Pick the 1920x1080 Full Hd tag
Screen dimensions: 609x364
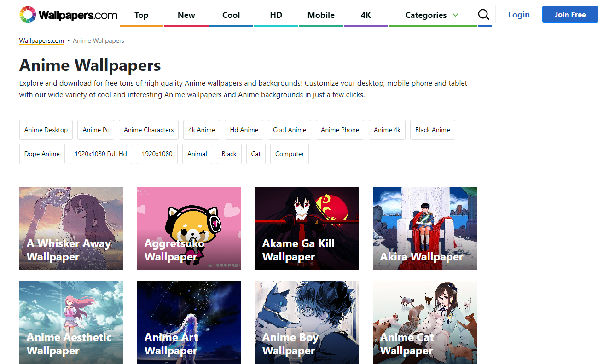click(101, 154)
